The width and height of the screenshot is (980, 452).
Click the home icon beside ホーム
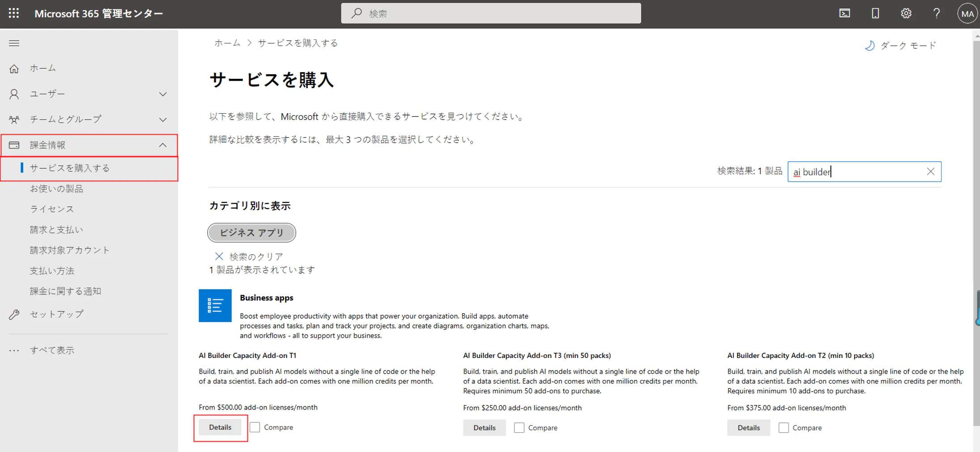pyautogui.click(x=14, y=68)
